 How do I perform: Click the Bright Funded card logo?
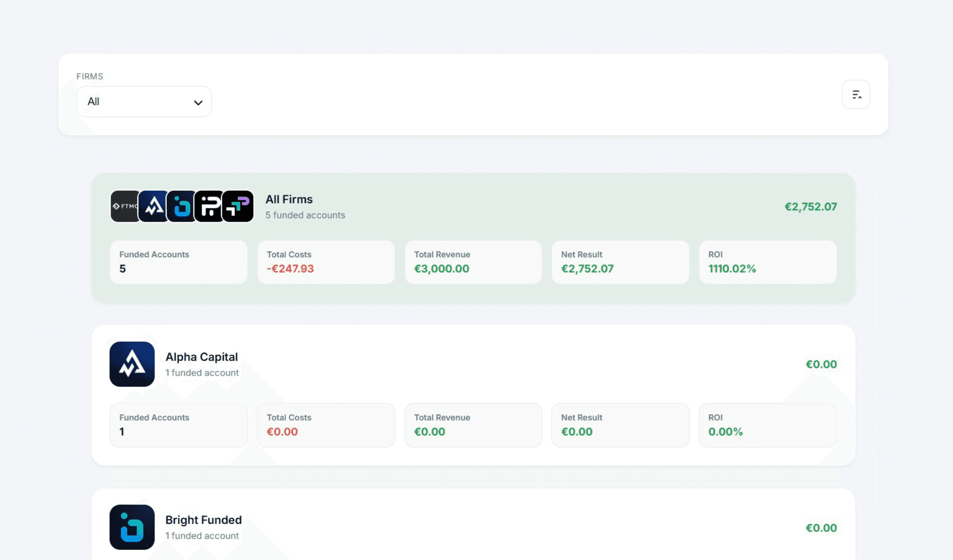[132, 527]
